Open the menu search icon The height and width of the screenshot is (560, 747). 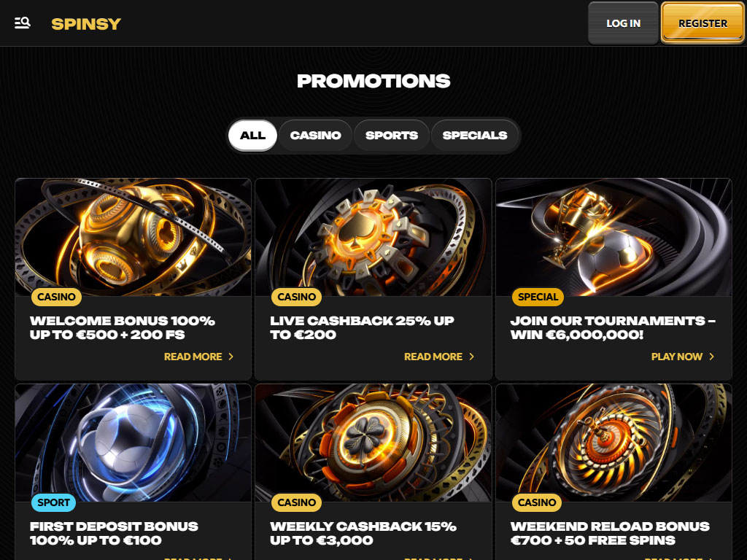click(23, 23)
